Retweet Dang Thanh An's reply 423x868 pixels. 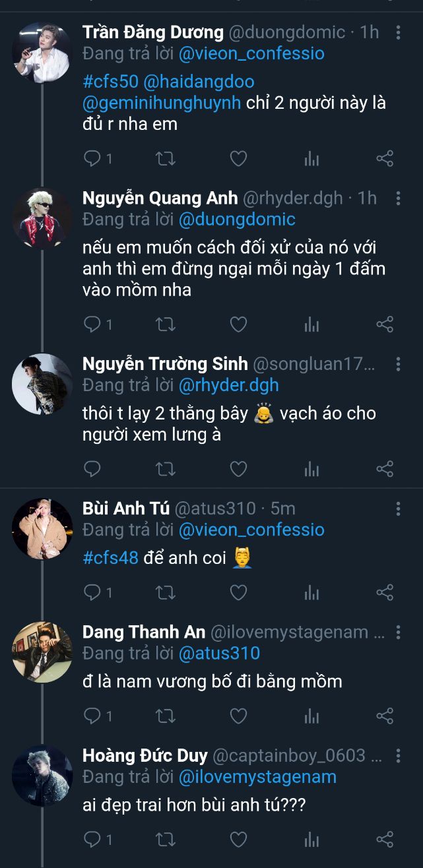[165, 716]
